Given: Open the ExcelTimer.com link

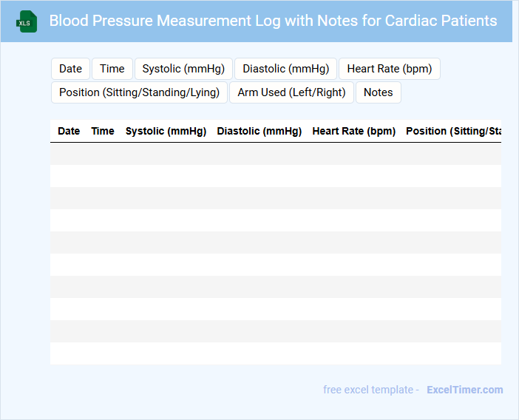Looking at the screenshot, I should 464,390.
